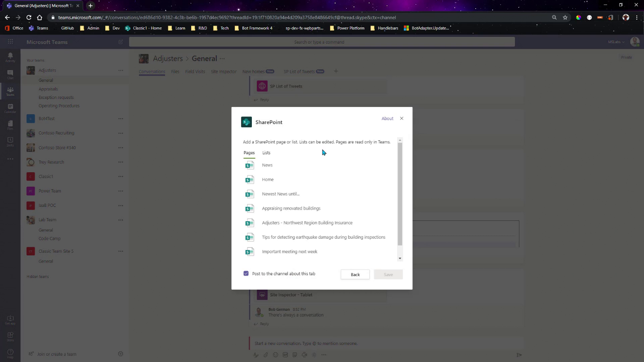This screenshot has height=362, width=644.
Task: Open Appraisals channel under Adjusters
Action: pyautogui.click(x=48, y=89)
